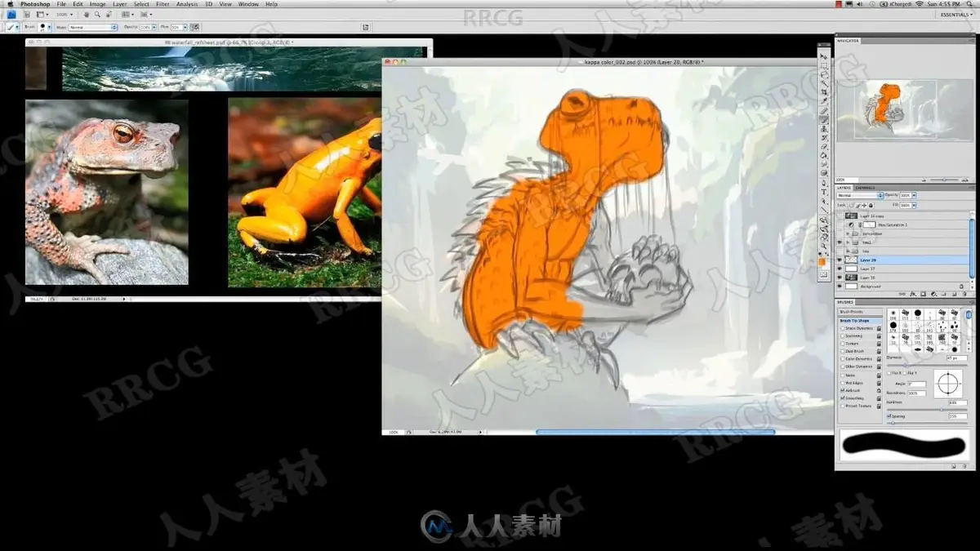This screenshot has width=980, height=551.
Task: Disable the Smoothing checkbox
Action: coord(843,398)
